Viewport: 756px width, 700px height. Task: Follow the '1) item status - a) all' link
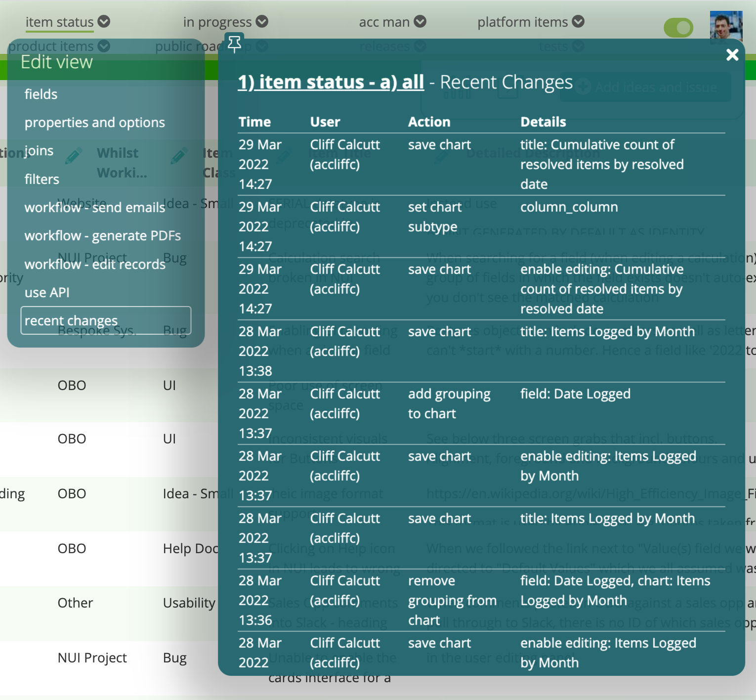pos(331,82)
